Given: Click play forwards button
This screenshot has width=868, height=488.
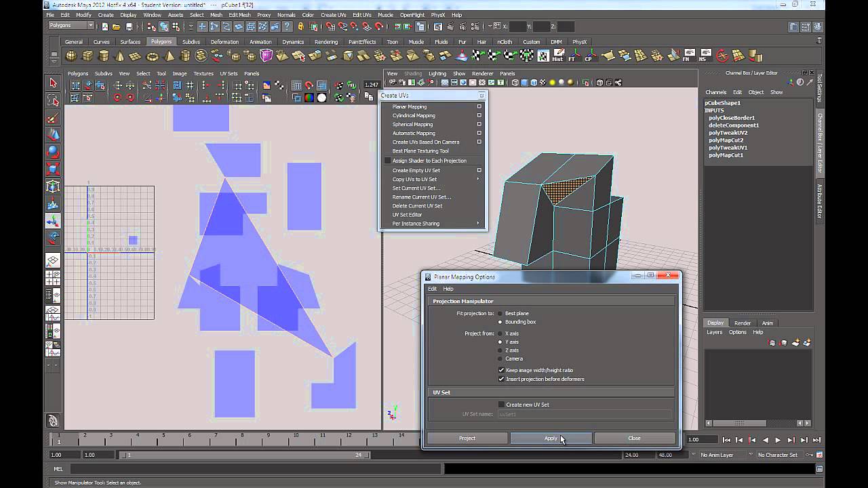Looking at the screenshot, I should (x=778, y=440).
